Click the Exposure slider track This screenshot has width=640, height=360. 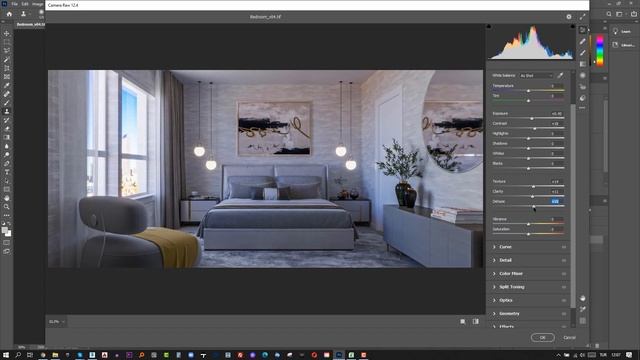click(x=528, y=118)
